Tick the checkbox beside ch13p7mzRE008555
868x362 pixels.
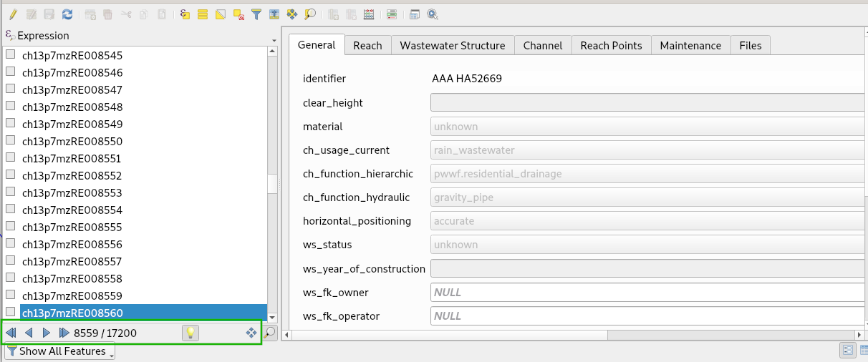click(x=11, y=227)
